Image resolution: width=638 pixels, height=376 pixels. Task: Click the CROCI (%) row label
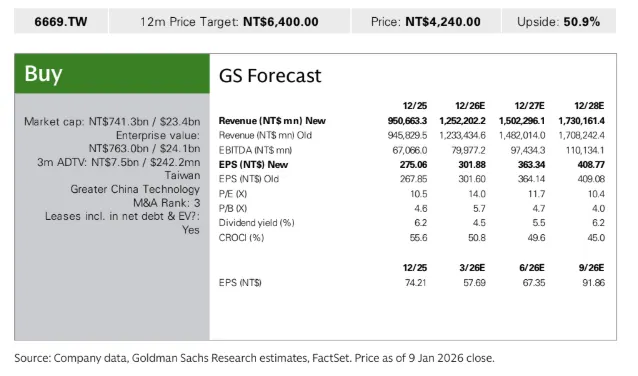(241, 238)
